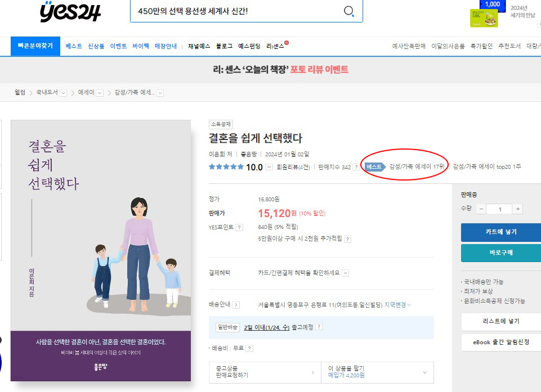Open the 리:센스 link
The height and width of the screenshot is (392, 541).
tap(275, 46)
